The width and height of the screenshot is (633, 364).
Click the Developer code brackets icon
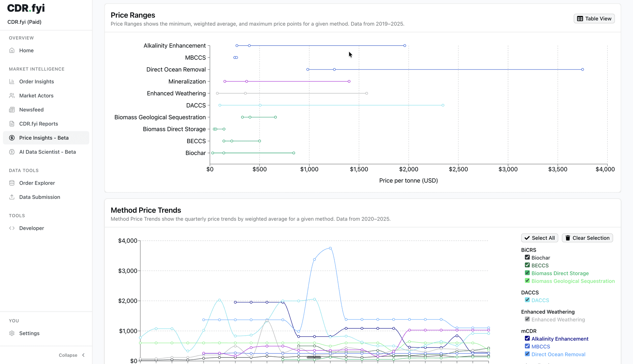tap(12, 228)
